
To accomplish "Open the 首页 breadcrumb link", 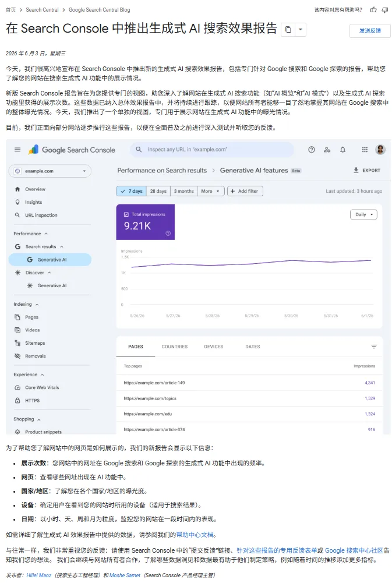I will click(x=11, y=10).
